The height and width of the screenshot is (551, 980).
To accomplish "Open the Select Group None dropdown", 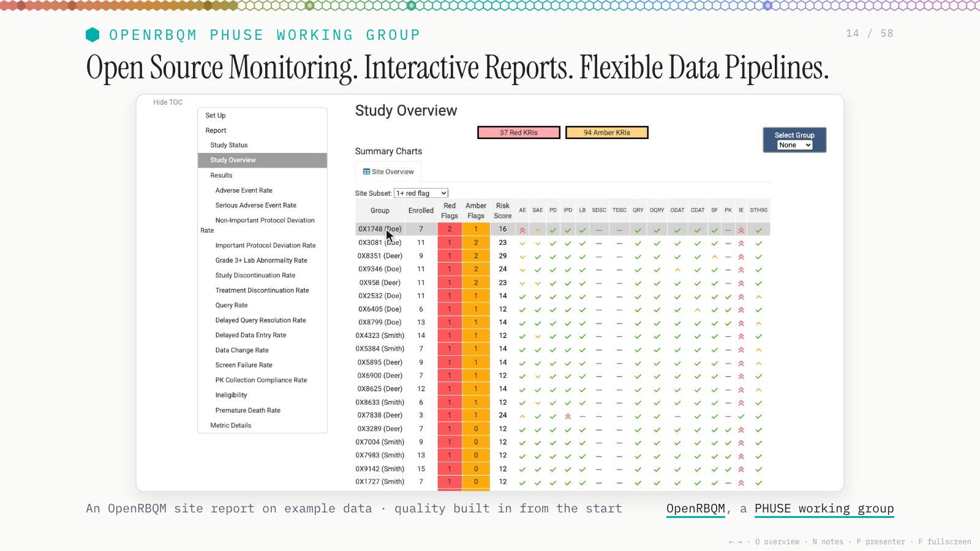I will 794,145.
